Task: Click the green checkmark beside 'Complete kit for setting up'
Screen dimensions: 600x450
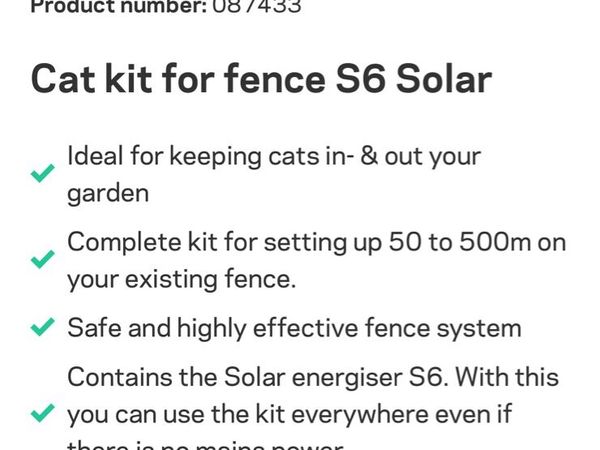Action: (x=42, y=259)
